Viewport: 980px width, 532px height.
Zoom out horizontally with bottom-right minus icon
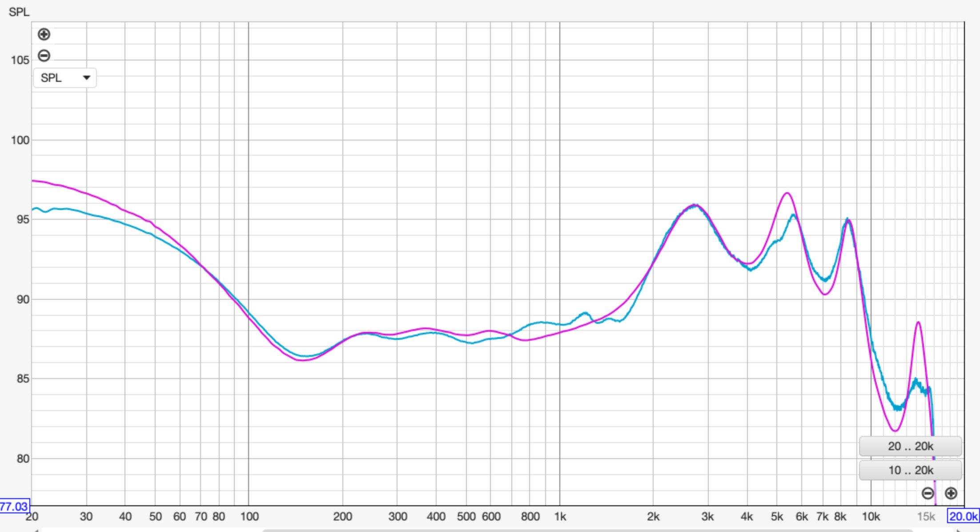coord(928,493)
